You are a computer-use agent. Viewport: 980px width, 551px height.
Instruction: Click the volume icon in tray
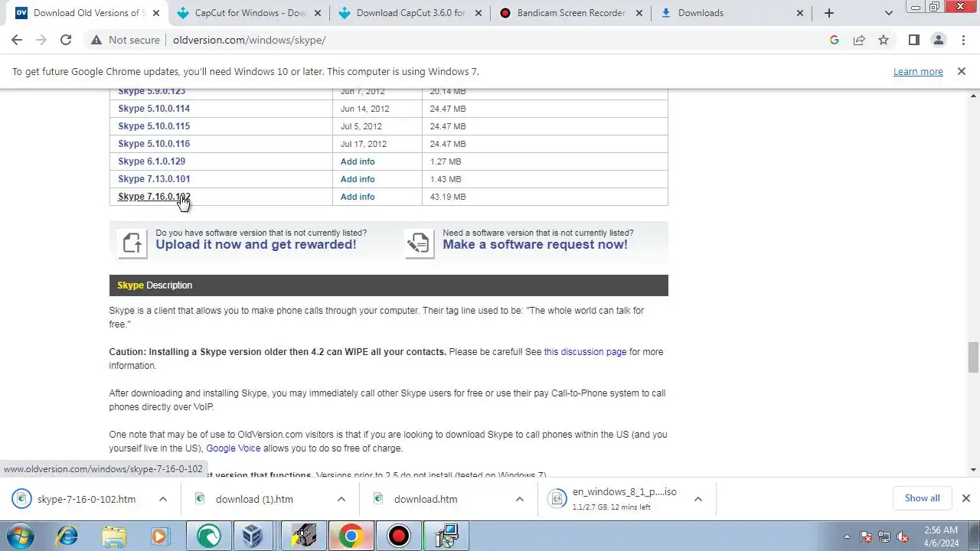[903, 536]
